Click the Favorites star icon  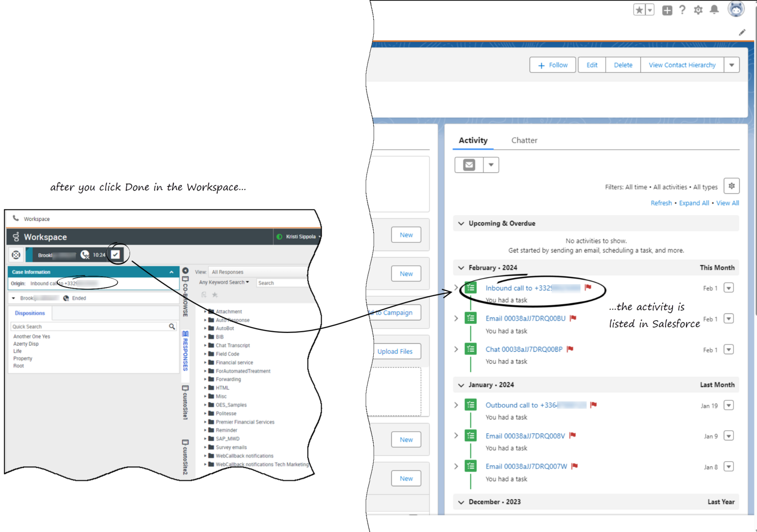point(639,10)
